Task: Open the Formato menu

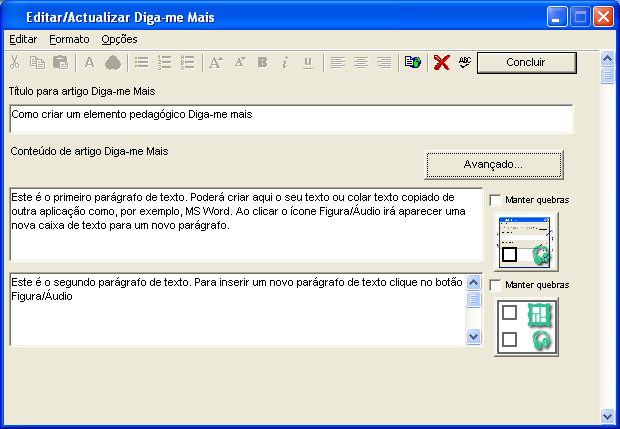Action: tap(69, 39)
